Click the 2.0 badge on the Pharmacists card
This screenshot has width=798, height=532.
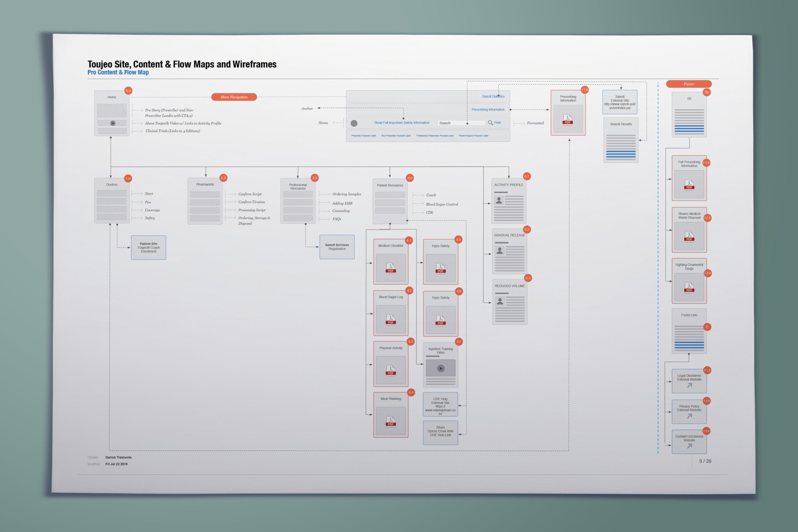[x=223, y=178]
